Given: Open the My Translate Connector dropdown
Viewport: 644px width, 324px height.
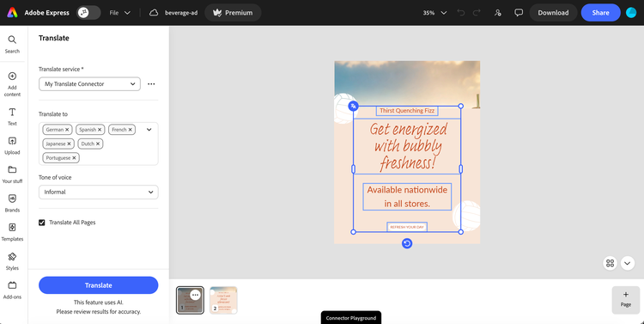Looking at the screenshot, I should point(89,84).
